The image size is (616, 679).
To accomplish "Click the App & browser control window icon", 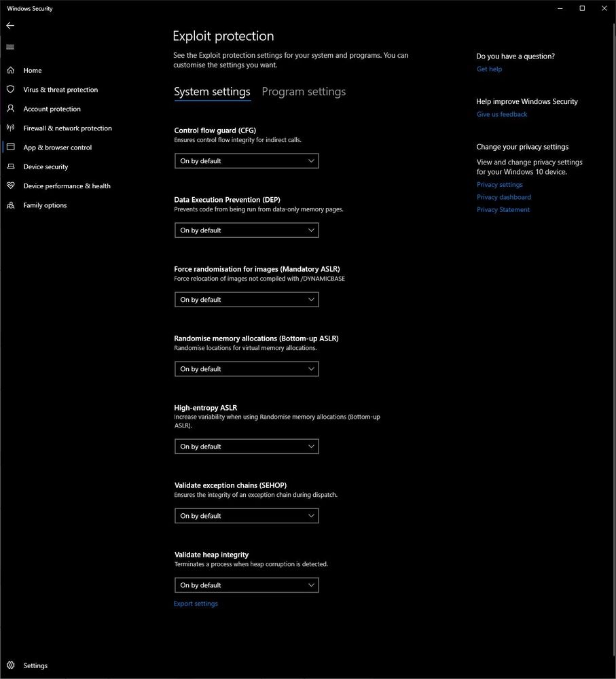I will [11, 147].
